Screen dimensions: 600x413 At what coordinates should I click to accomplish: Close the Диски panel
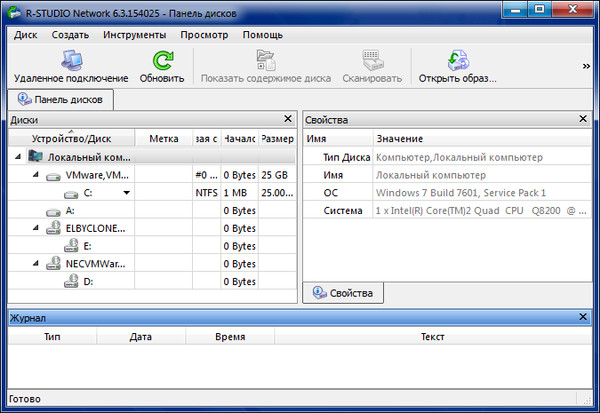tap(288, 119)
